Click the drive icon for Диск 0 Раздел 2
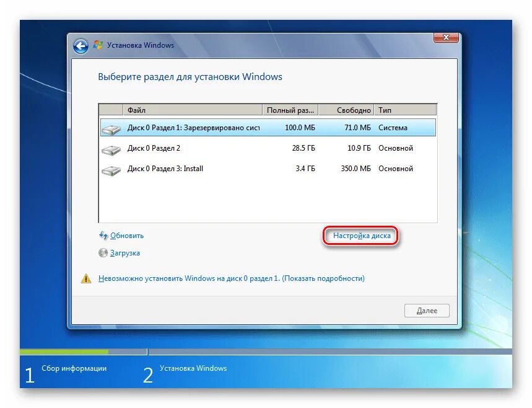 [111, 149]
